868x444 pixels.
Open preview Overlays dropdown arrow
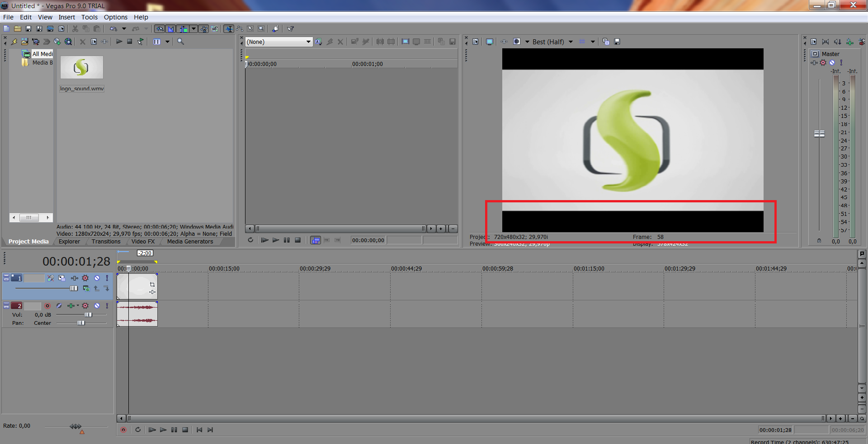(x=593, y=42)
